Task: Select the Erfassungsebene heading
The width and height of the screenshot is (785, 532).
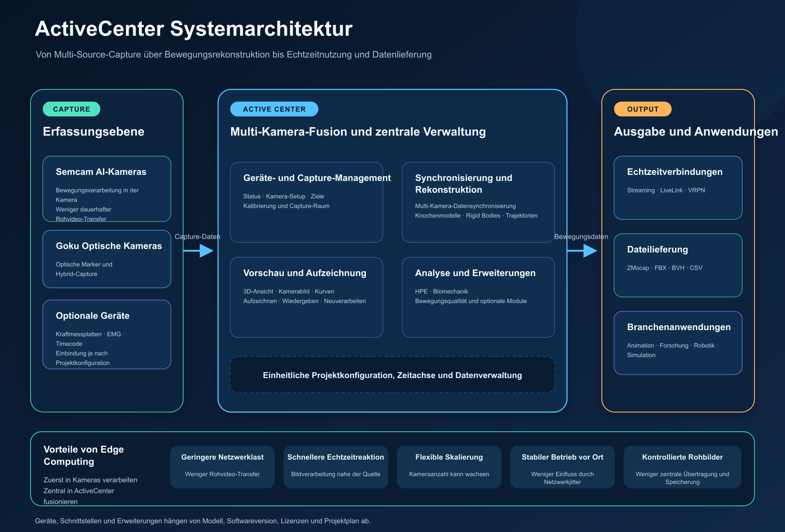Action: point(93,132)
